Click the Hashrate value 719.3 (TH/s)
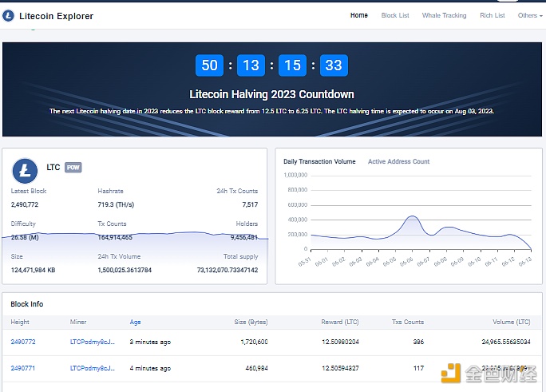The width and height of the screenshot is (546, 392). (x=116, y=204)
